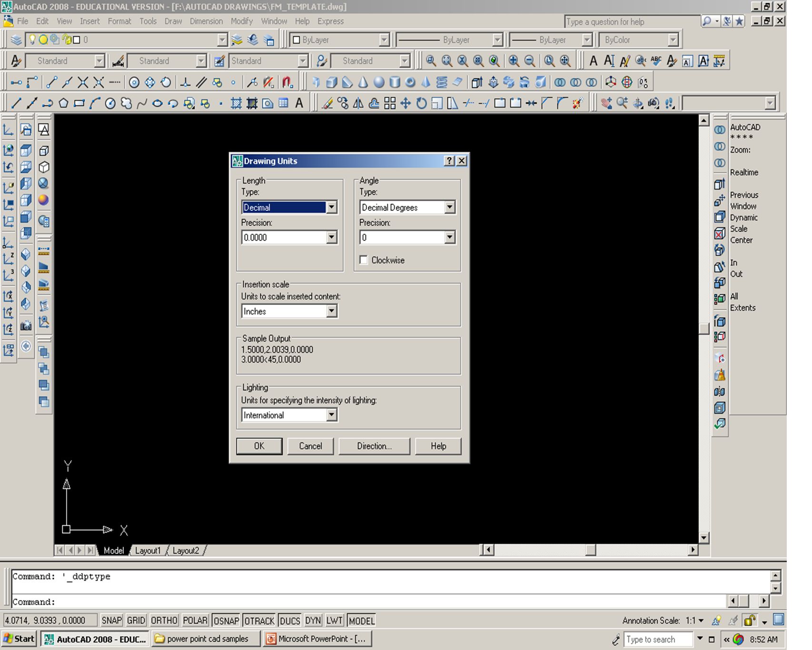Click the Box solid modeling icon
The height and width of the screenshot is (650, 812).
pyautogui.click(x=332, y=82)
